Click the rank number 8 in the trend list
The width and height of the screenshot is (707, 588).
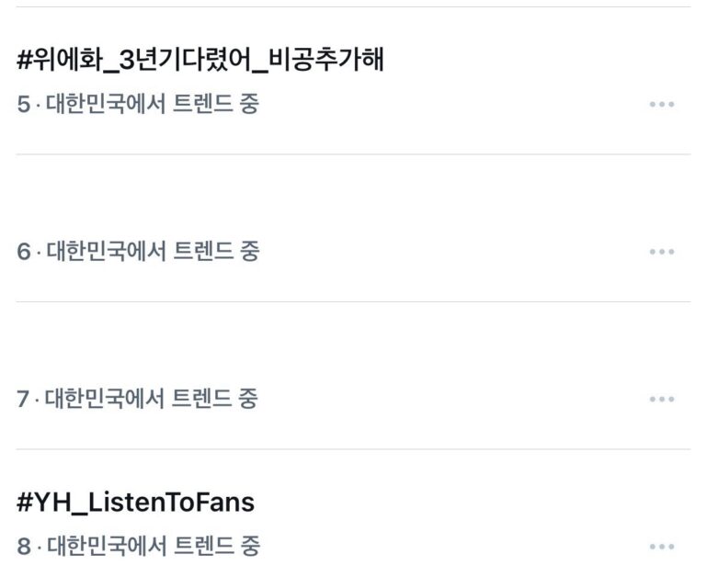click(x=24, y=547)
